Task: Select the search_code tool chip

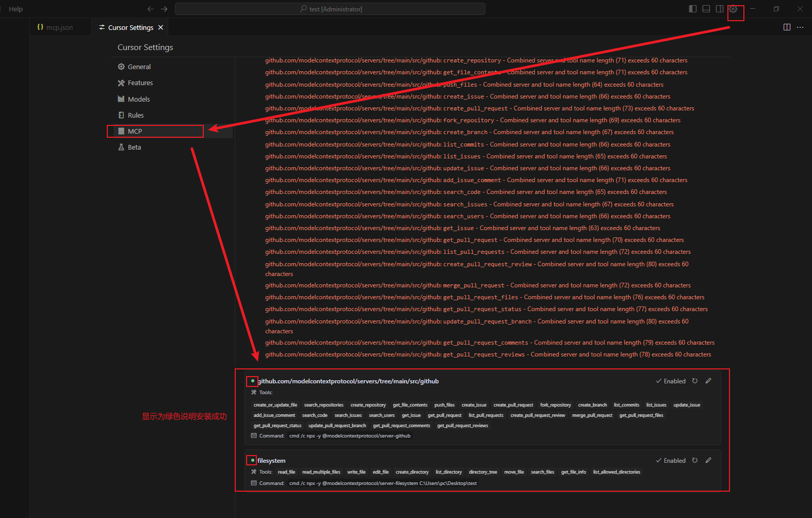Action: point(315,415)
